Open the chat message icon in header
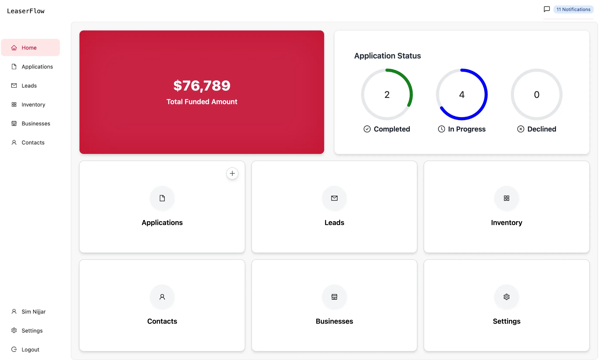Image resolution: width=600 pixels, height=364 pixels. 546,9
